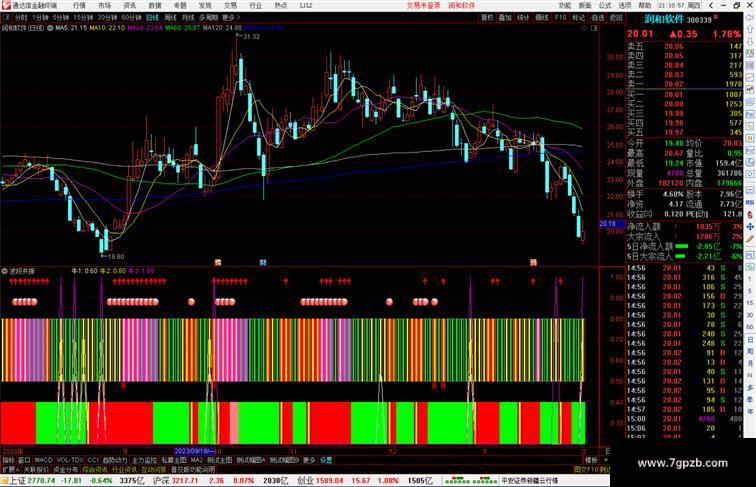The height and width of the screenshot is (487, 756).
Task: Click the 周 period letter in sidebar
Action: tap(750, 351)
